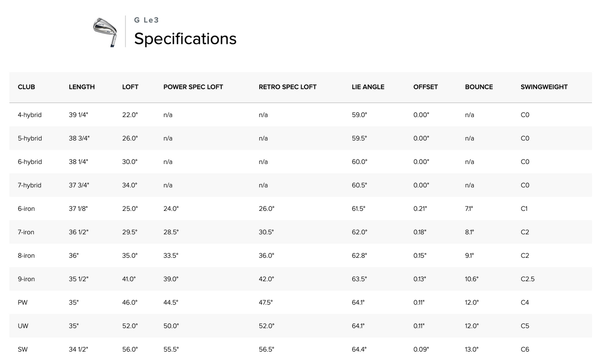This screenshot has height=364, width=599.
Task: Select the POWER SPEC LOFT column header
Action: pyautogui.click(x=193, y=87)
